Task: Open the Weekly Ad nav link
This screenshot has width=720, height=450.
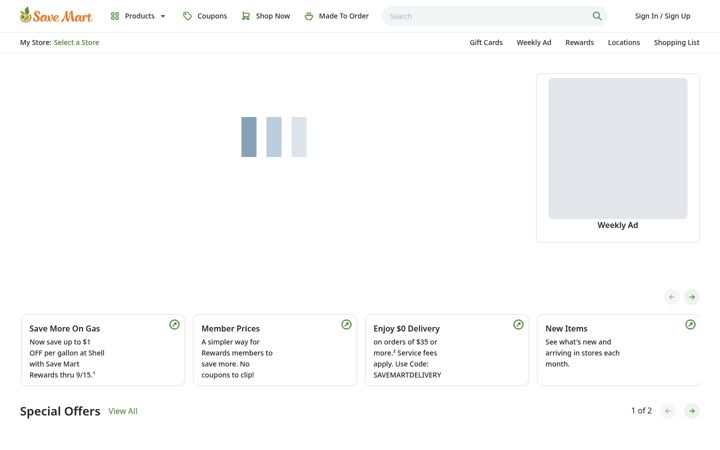Action: point(534,42)
